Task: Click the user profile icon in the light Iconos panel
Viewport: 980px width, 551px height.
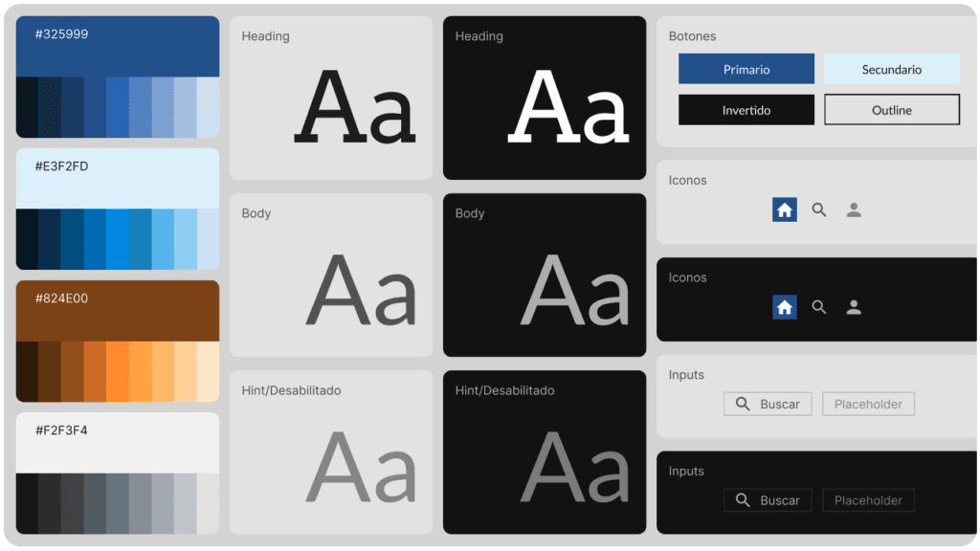Action: [854, 210]
